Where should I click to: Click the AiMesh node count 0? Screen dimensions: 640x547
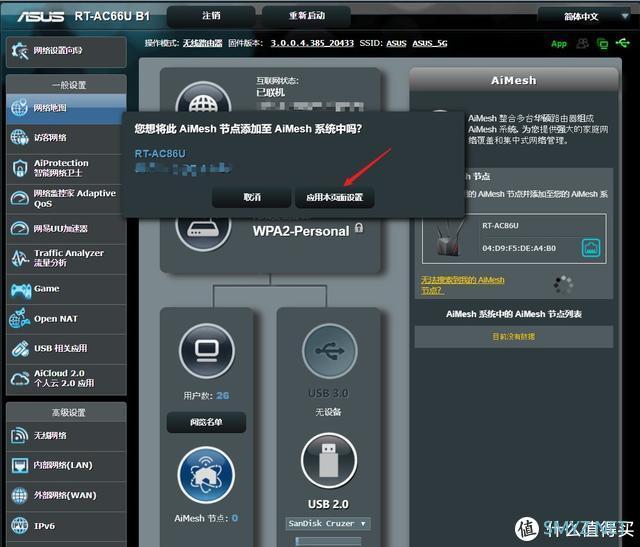click(x=235, y=518)
